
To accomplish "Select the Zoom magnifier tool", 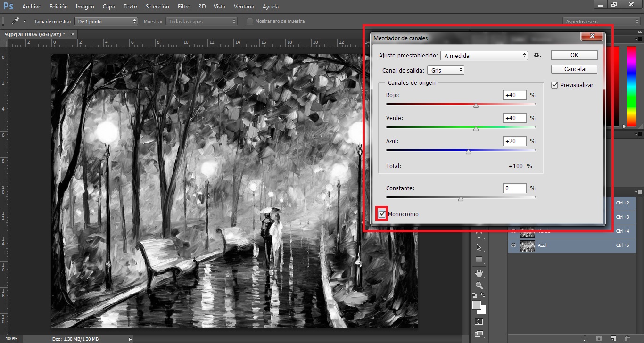I will coord(479,285).
